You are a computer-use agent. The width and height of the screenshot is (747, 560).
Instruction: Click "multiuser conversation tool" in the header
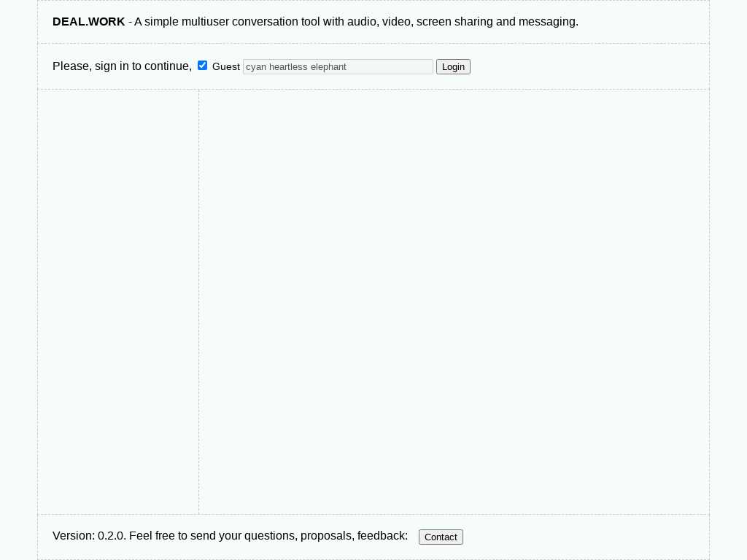[x=249, y=22]
